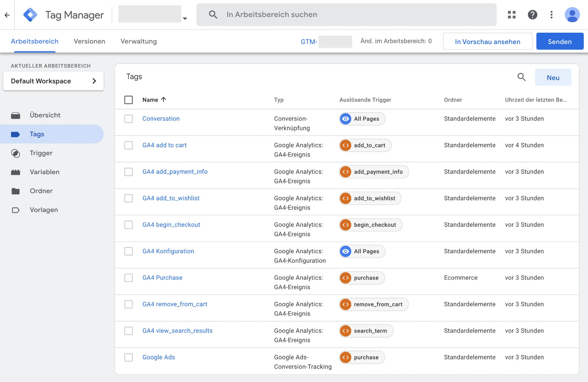Viewport: 588px width, 382px height.
Task: Click the Trigger sidebar icon
Action: (16, 153)
